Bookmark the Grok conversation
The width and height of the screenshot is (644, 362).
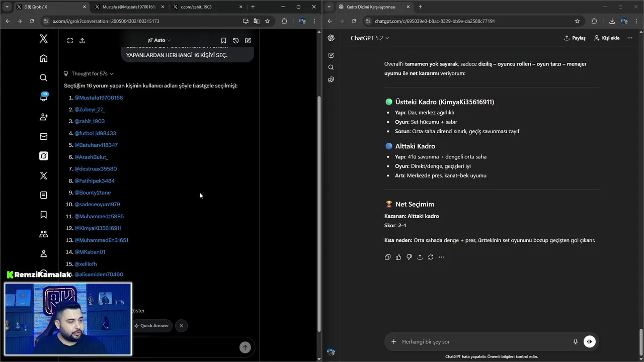(223, 41)
